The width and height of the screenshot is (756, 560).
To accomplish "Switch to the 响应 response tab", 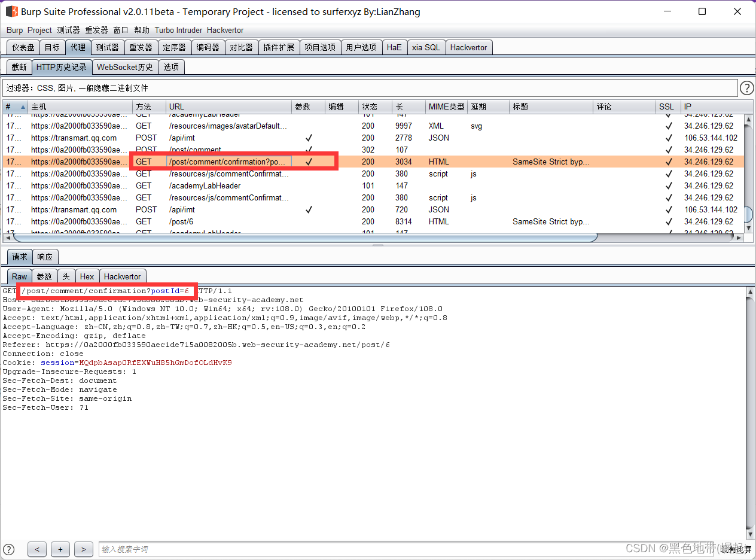I will click(x=45, y=257).
